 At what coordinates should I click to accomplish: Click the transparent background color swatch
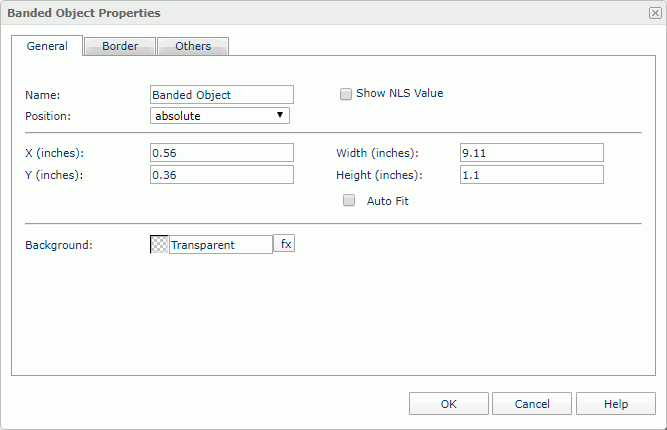point(159,244)
